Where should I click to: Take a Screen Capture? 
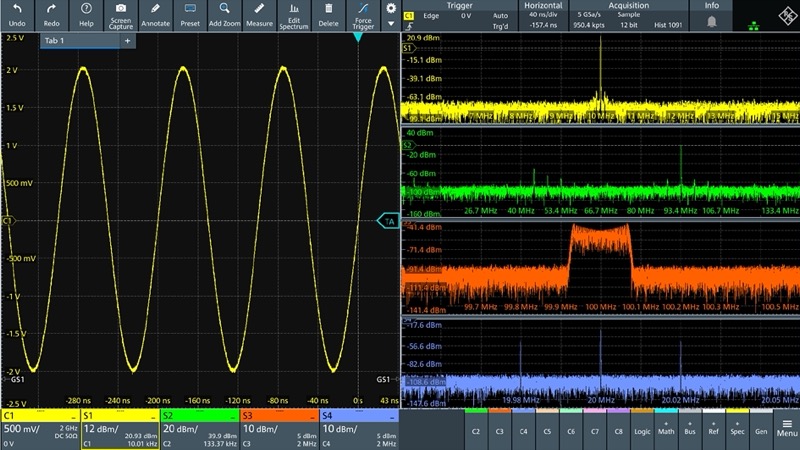point(121,14)
